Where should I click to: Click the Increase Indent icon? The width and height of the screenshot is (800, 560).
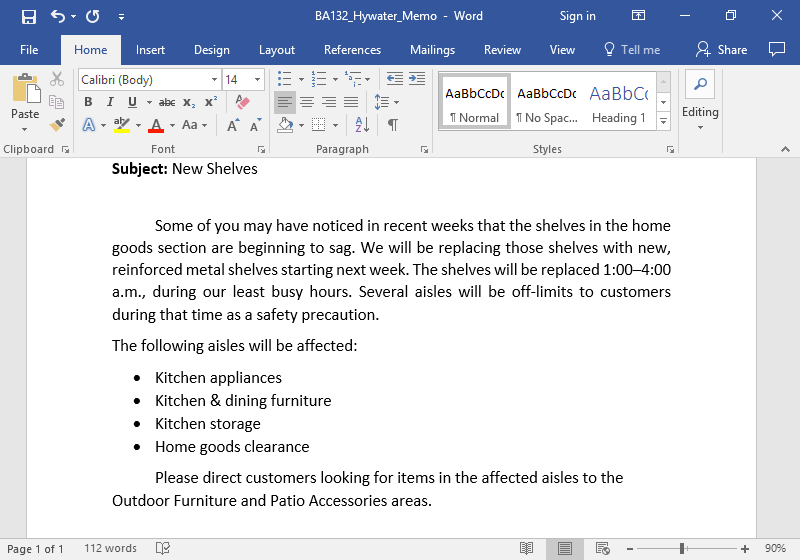pos(416,79)
